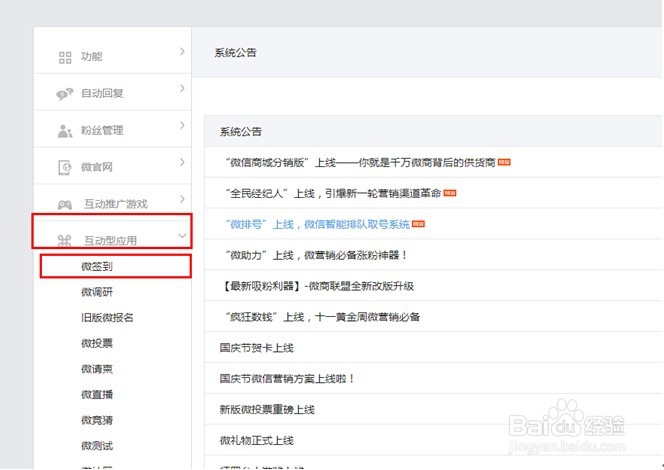Select 微竞猜 in the submenu
This screenshot has width=664, height=470.
(x=97, y=420)
